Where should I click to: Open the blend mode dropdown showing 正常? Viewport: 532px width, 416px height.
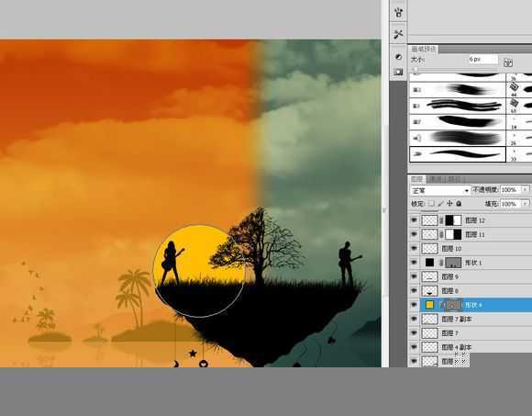click(x=440, y=190)
